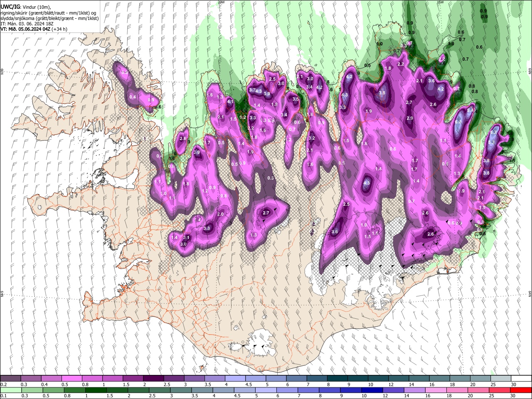The width and height of the screenshot is (532, 399).
Task: Click the '6.0' snowfall value on the map
Action: pos(458,122)
